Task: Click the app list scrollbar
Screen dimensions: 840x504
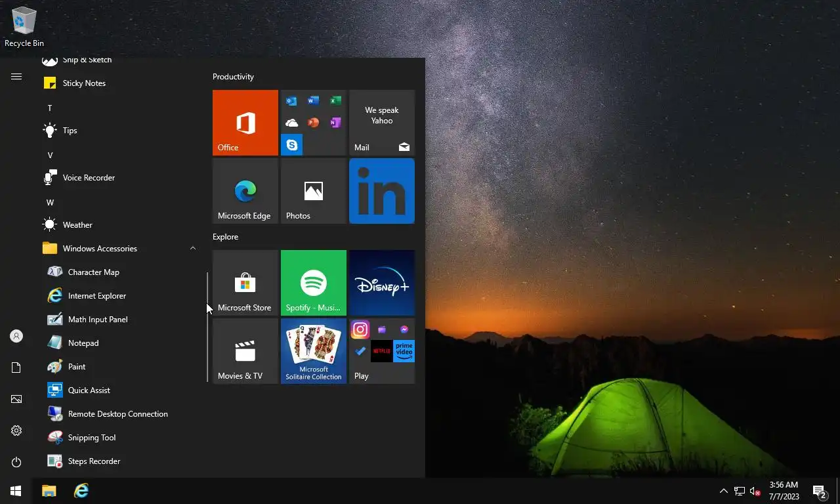Action: click(x=207, y=327)
